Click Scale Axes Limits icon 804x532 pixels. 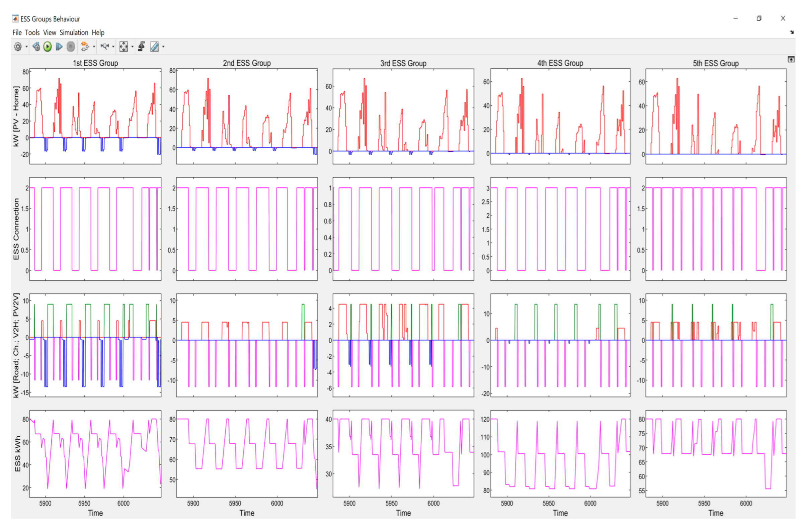click(x=124, y=47)
